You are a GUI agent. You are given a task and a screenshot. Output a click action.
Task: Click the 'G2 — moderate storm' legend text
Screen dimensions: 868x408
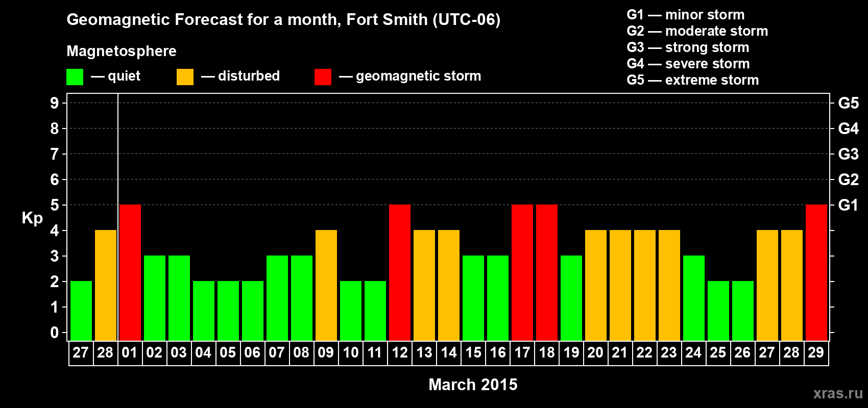tap(697, 31)
